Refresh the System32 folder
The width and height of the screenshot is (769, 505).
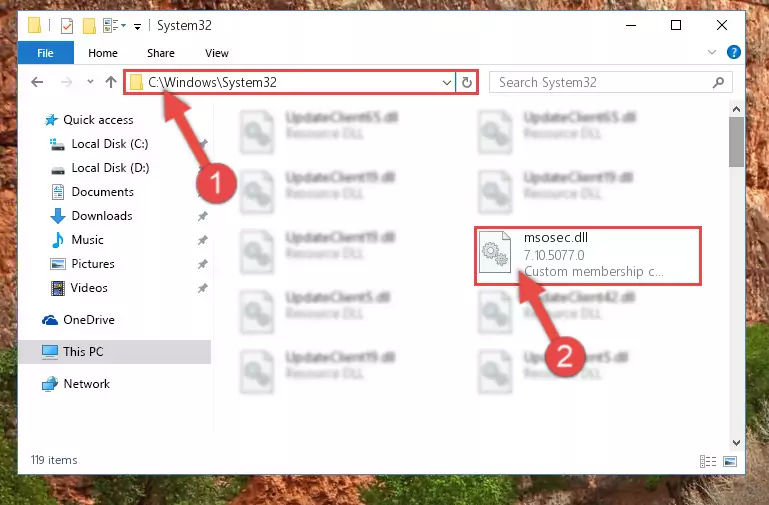pyautogui.click(x=467, y=82)
